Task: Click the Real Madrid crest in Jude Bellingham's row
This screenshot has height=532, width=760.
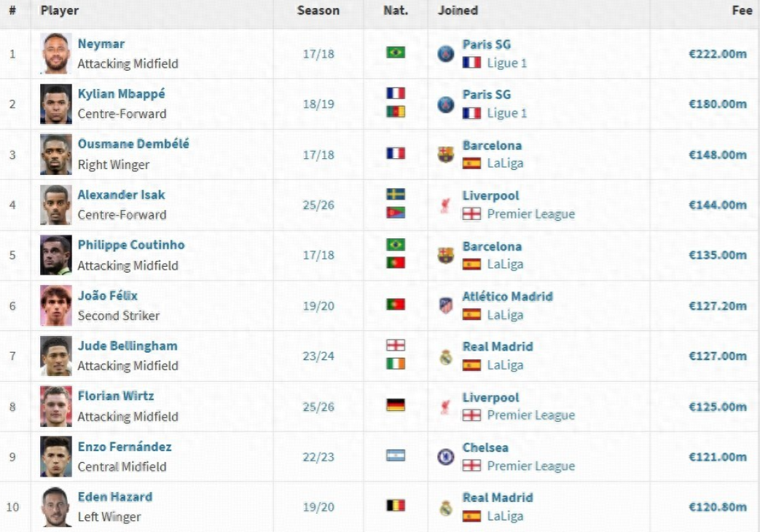Action: tap(446, 356)
